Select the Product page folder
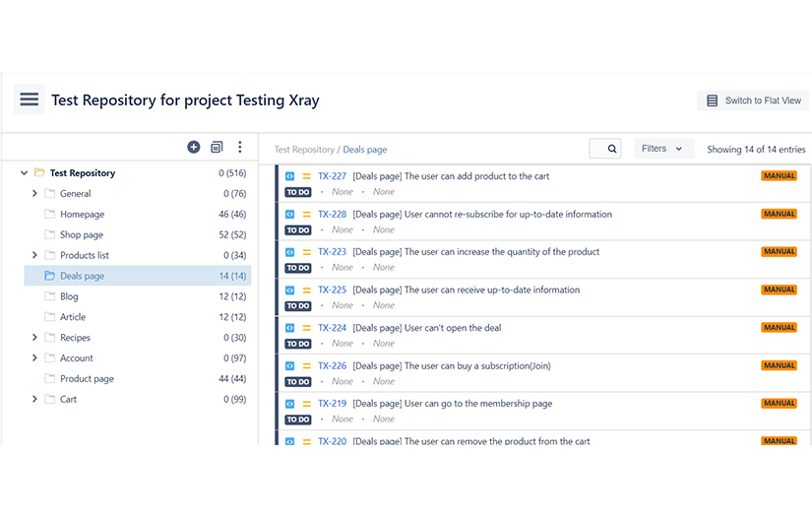This screenshot has height=517, width=812. (x=87, y=378)
